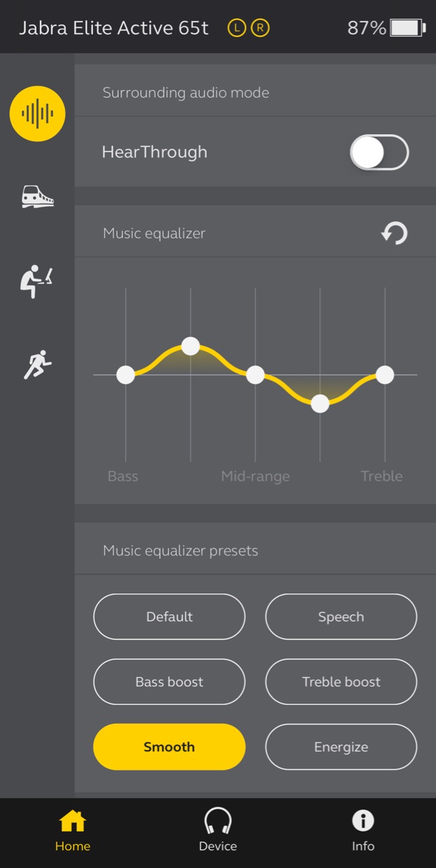Click the Treble equalizer slider handle
Screen dimensions: 436x868
click(384, 374)
